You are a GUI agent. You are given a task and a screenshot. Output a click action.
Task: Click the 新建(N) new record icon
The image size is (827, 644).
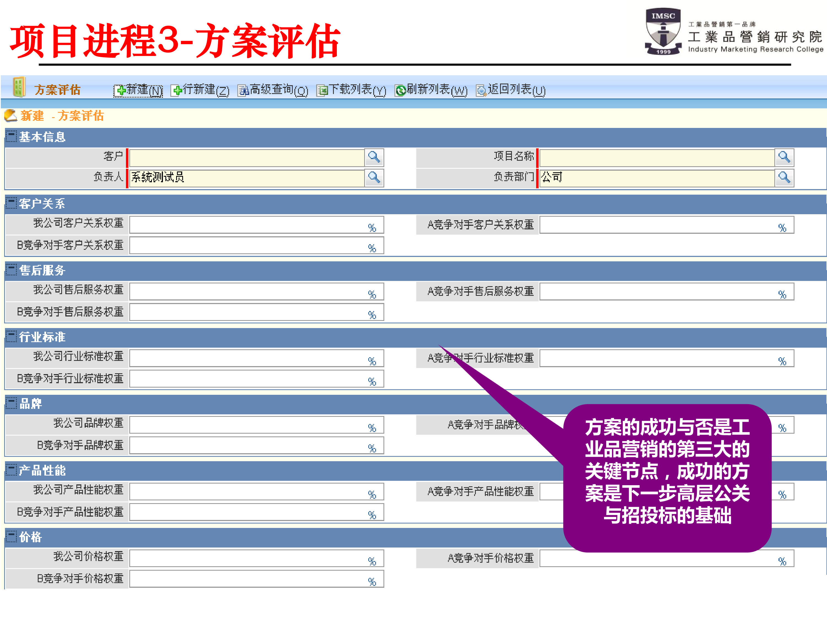coord(120,90)
